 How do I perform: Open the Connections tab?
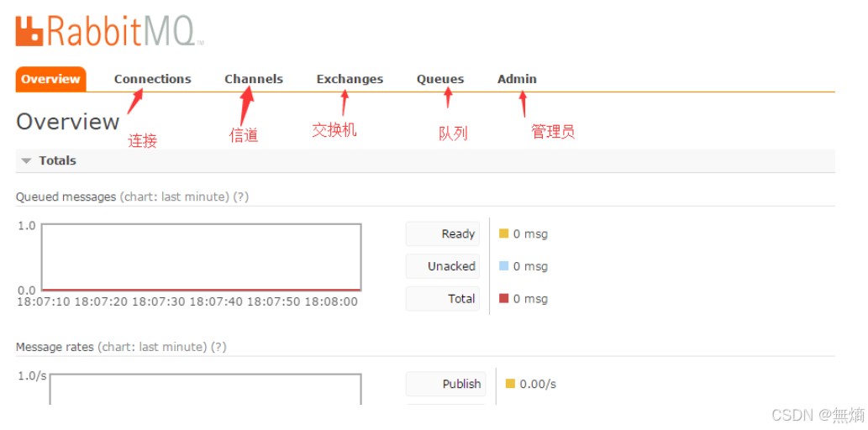[x=153, y=79]
